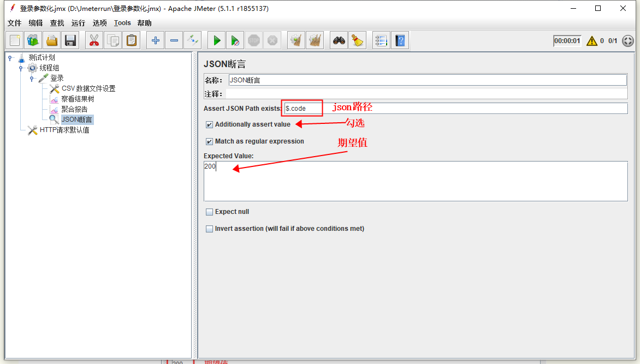The image size is (640, 364).
Task: Reset search with yellow brush icon
Action: pos(358,40)
